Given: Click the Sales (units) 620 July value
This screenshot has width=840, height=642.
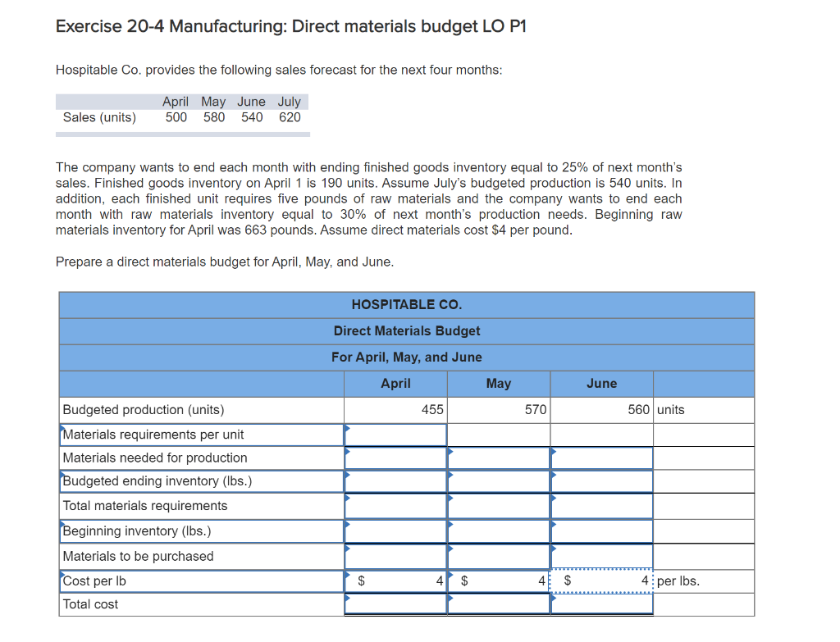Looking at the screenshot, I should (289, 117).
